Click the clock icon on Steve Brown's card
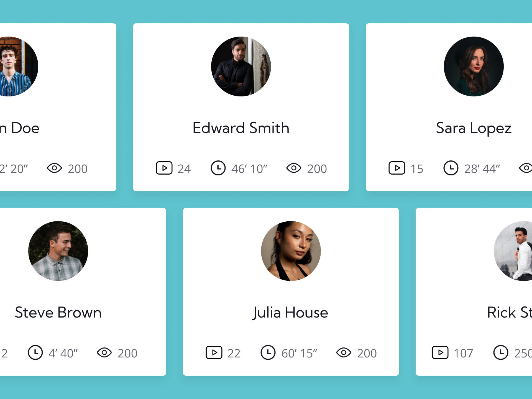532x399 pixels. [x=35, y=352]
